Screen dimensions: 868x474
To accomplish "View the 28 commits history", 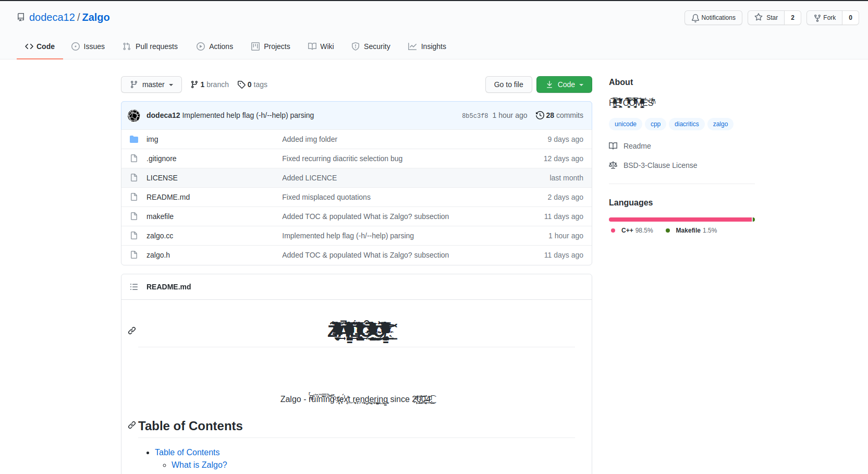I will pos(559,115).
